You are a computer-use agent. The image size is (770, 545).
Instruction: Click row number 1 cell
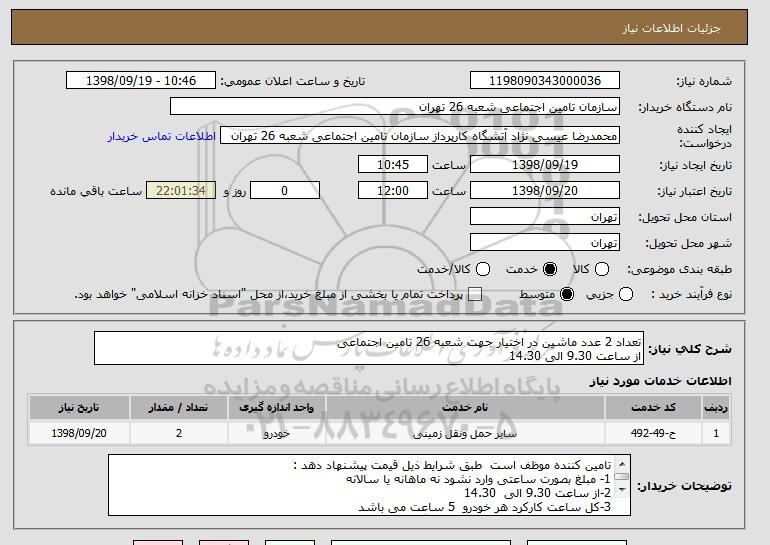click(716, 433)
